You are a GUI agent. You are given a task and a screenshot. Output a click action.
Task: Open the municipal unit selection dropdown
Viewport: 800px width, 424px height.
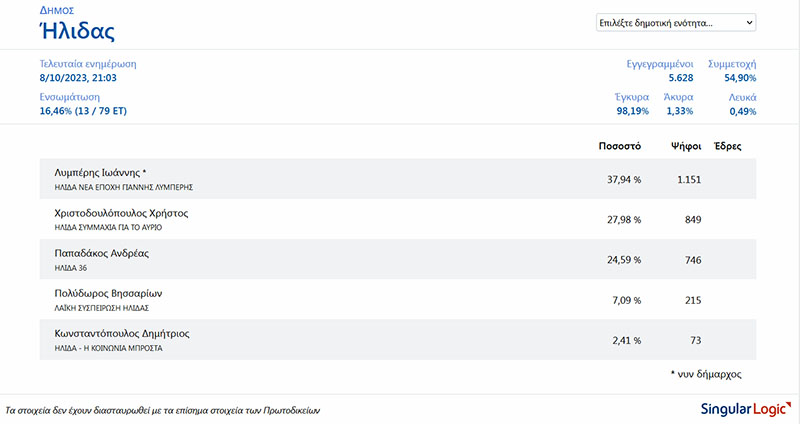point(676,22)
